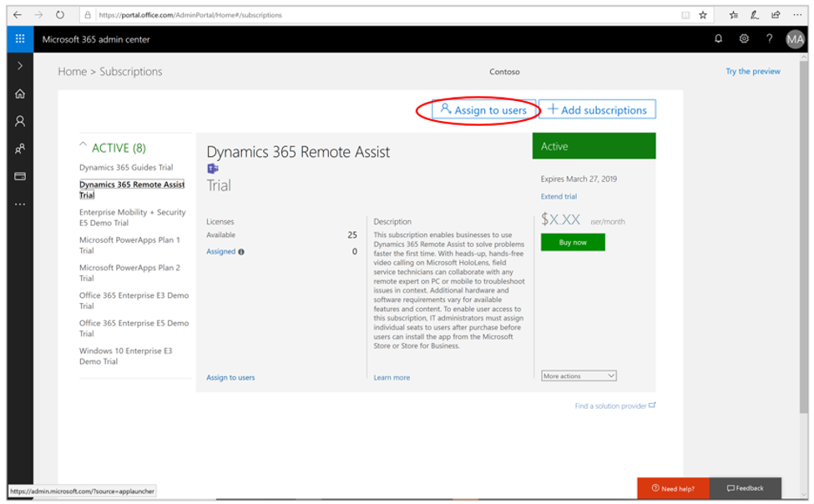The image size is (814, 504).
Task: Select Microsoft PowerApps Plan 1 Trial
Action: 129,245
